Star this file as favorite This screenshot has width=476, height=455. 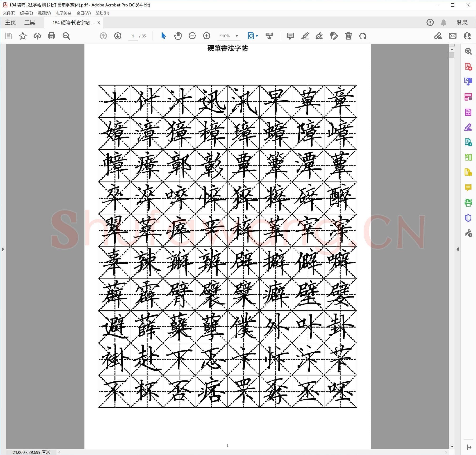[23, 36]
